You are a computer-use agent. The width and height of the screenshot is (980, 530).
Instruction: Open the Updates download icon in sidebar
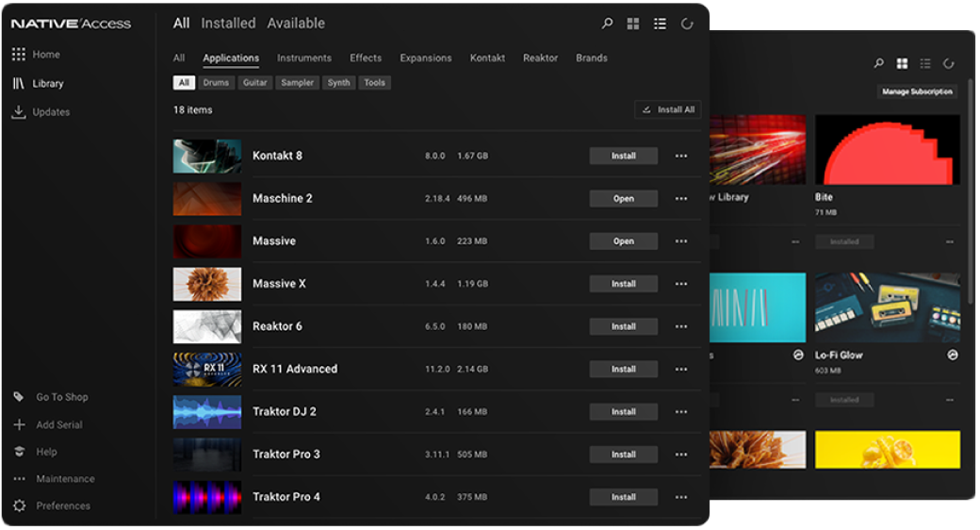pyautogui.click(x=19, y=112)
